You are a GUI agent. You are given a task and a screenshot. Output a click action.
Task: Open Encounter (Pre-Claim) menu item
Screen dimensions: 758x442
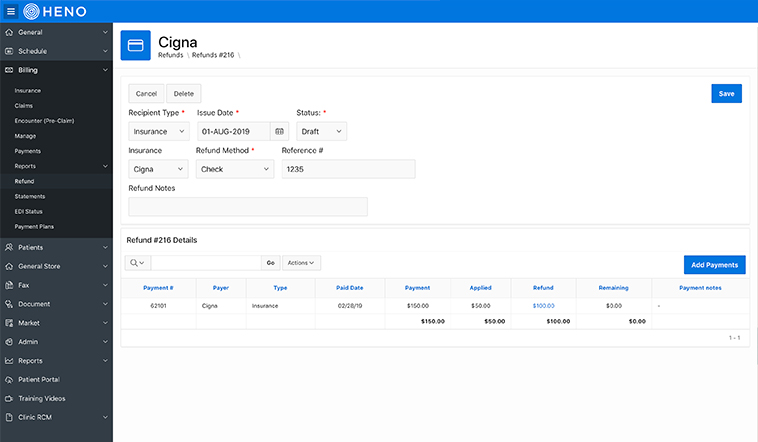[44, 121]
